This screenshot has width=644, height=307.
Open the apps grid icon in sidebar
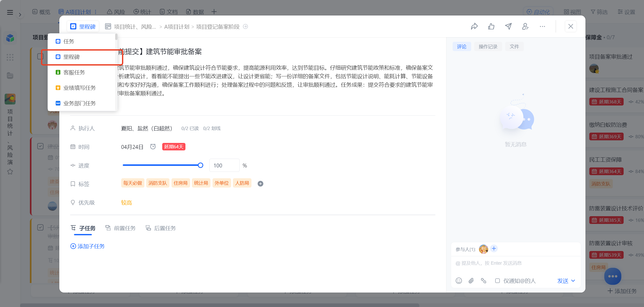10,57
